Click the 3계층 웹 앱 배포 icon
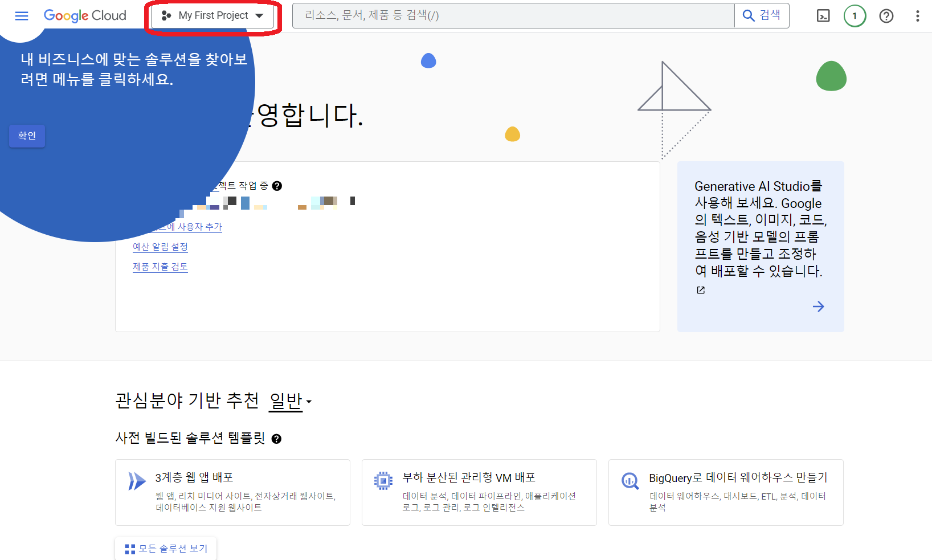 point(137,481)
